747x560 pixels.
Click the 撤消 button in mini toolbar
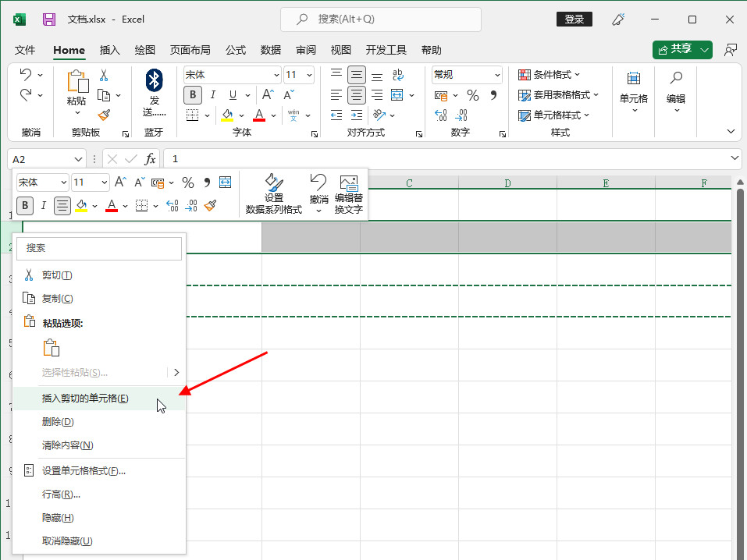(318, 193)
